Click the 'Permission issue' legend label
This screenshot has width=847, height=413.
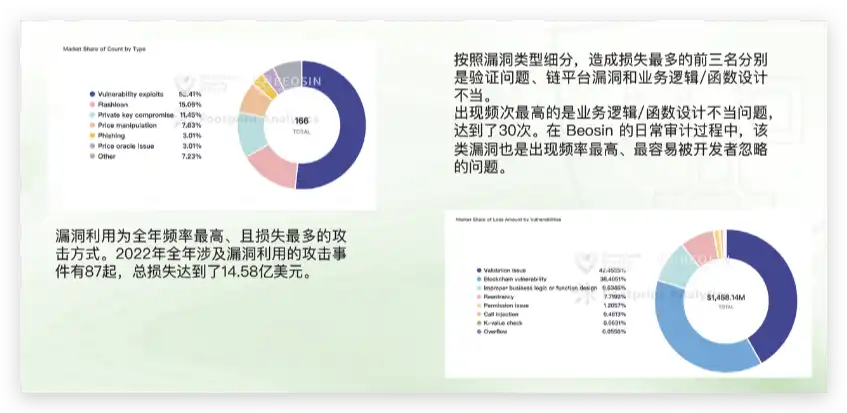[506, 306]
